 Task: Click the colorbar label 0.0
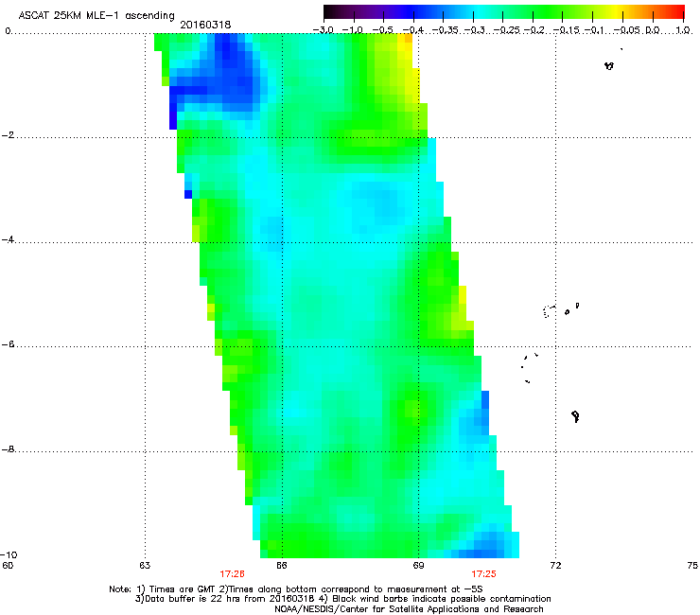point(653,30)
